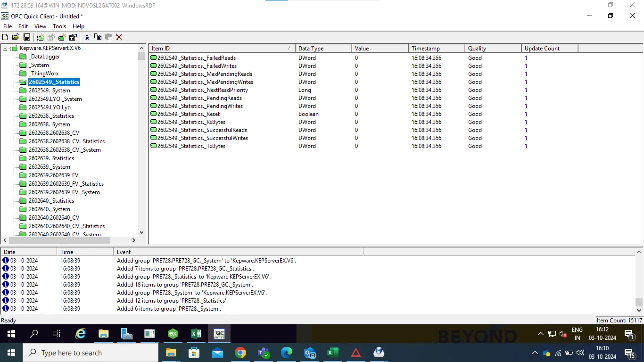The height and width of the screenshot is (362, 644).
Task: Open the Edit menu
Action: point(23,26)
